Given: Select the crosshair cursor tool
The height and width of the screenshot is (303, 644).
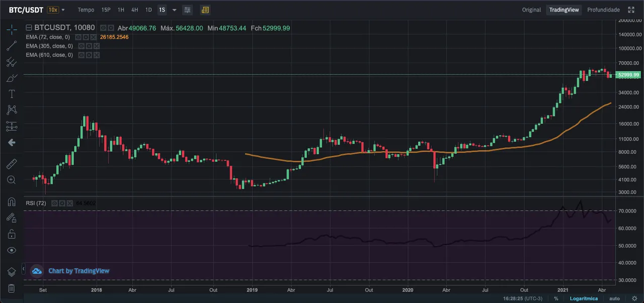Looking at the screenshot, I should pyautogui.click(x=12, y=30).
